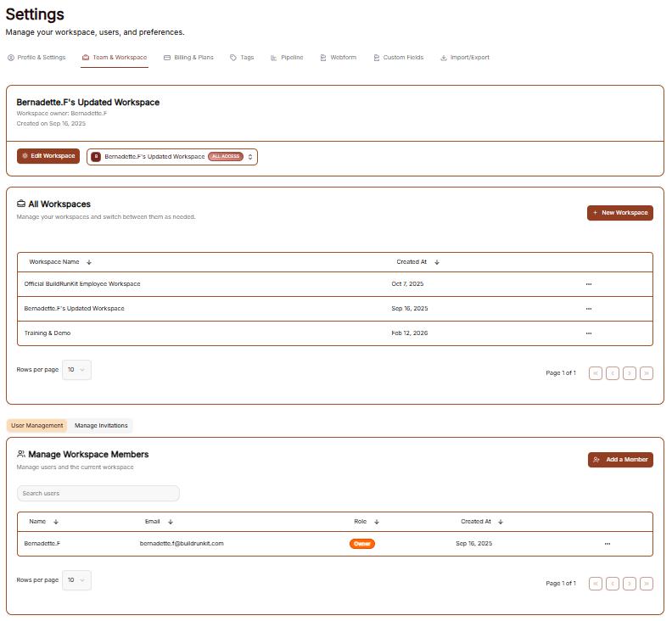Switch to the Team & Workspace tab
The height and width of the screenshot is (621, 672).
[115, 58]
